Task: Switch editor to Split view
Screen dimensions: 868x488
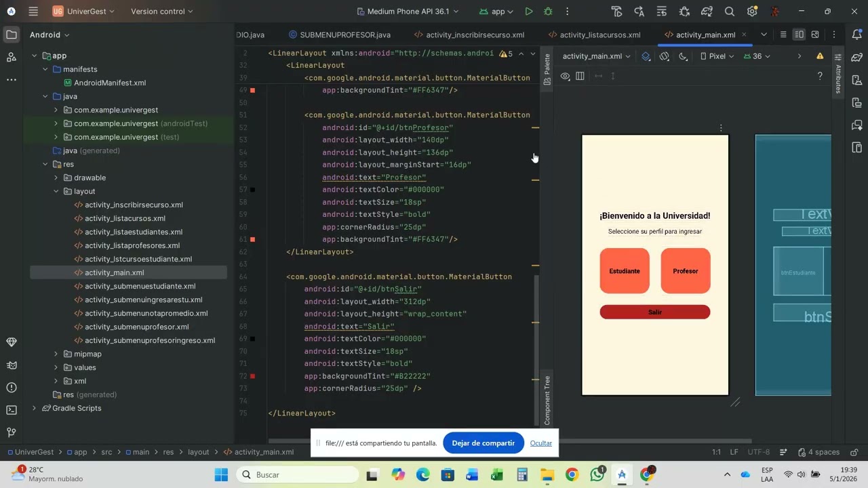Action: 799,35
